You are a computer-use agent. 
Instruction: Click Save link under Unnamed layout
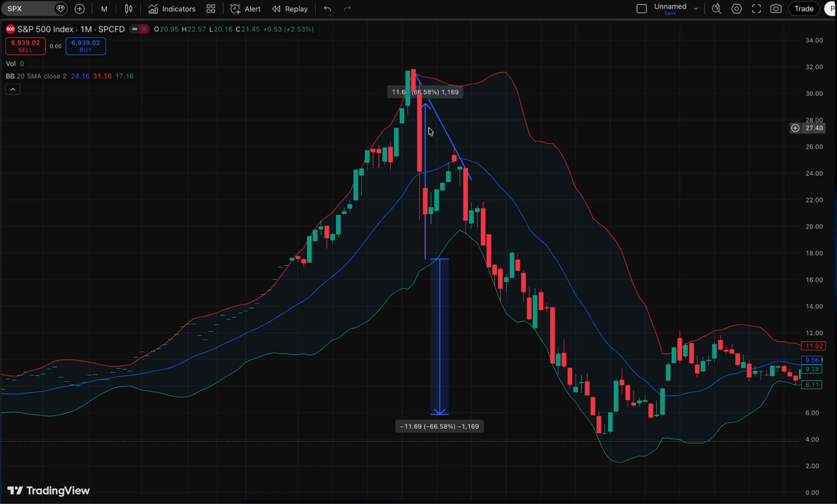(670, 13)
